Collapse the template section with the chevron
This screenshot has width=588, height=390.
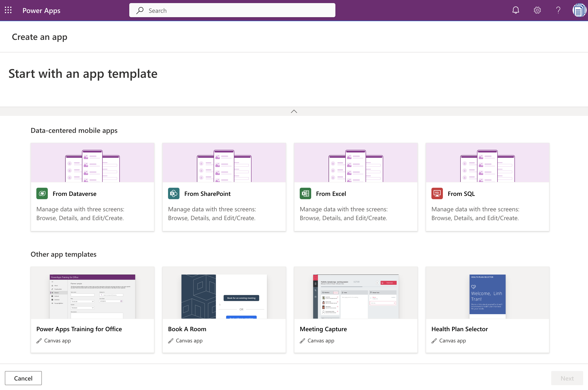pyautogui.click(x=294, y=111)
